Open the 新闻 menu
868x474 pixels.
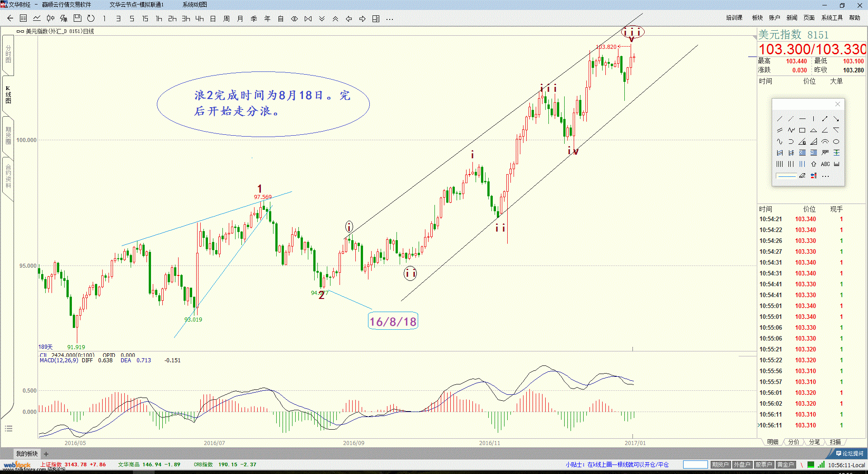point(792,18)
